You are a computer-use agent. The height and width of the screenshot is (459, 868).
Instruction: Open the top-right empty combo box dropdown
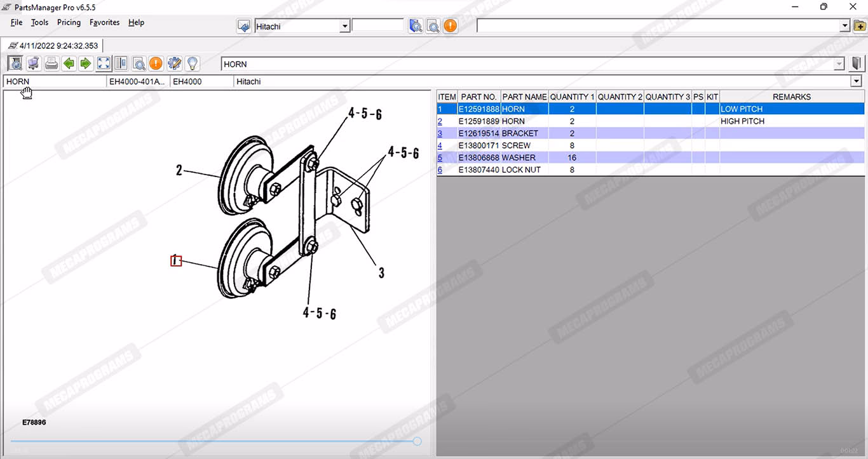click(844, 26)
